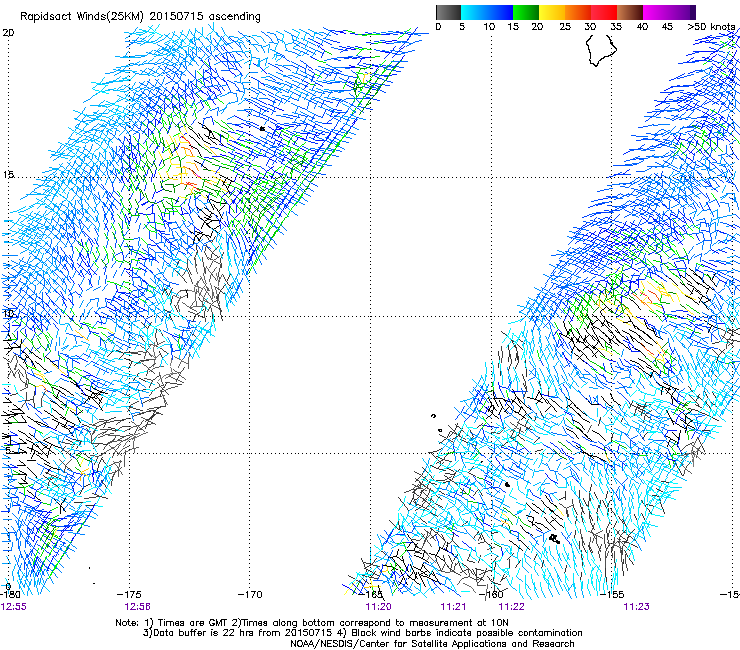Click the cyan 5-10 knots legend swatch

[474, 12]
